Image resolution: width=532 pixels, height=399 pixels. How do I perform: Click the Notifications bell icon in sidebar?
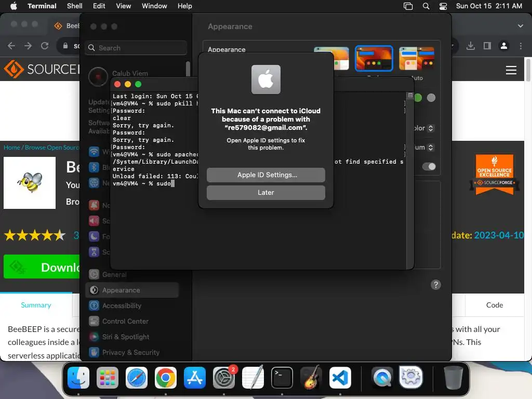pos(94,205)
